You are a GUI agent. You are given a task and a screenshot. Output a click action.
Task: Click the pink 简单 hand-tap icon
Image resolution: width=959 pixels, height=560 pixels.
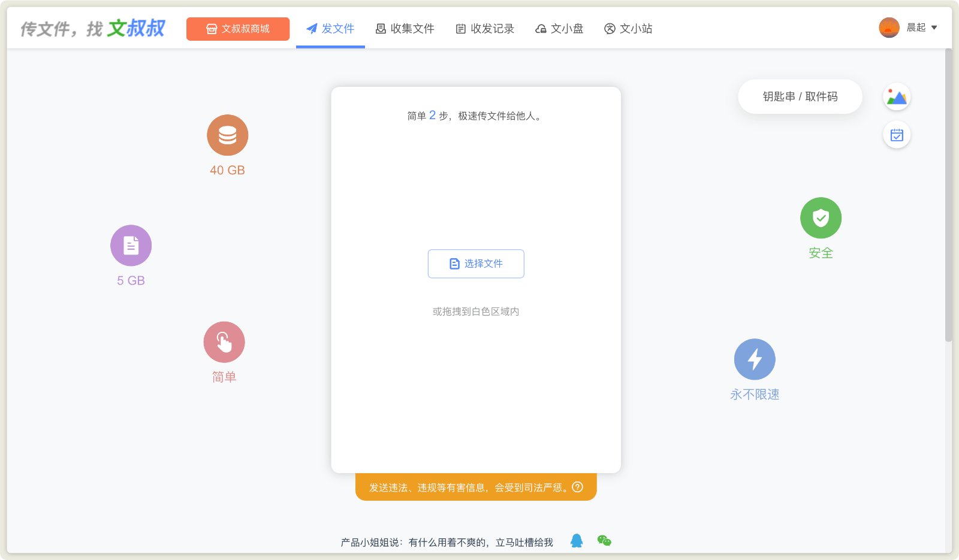(224, 343)
